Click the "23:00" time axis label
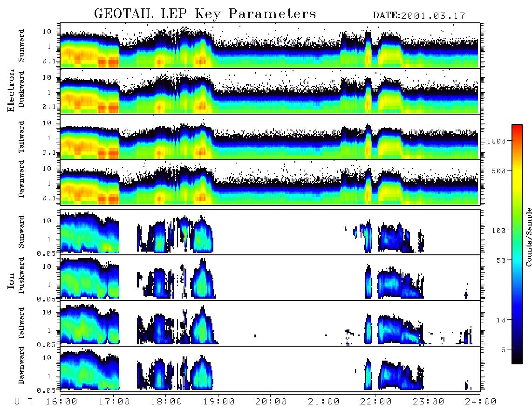 pos(429,402)
